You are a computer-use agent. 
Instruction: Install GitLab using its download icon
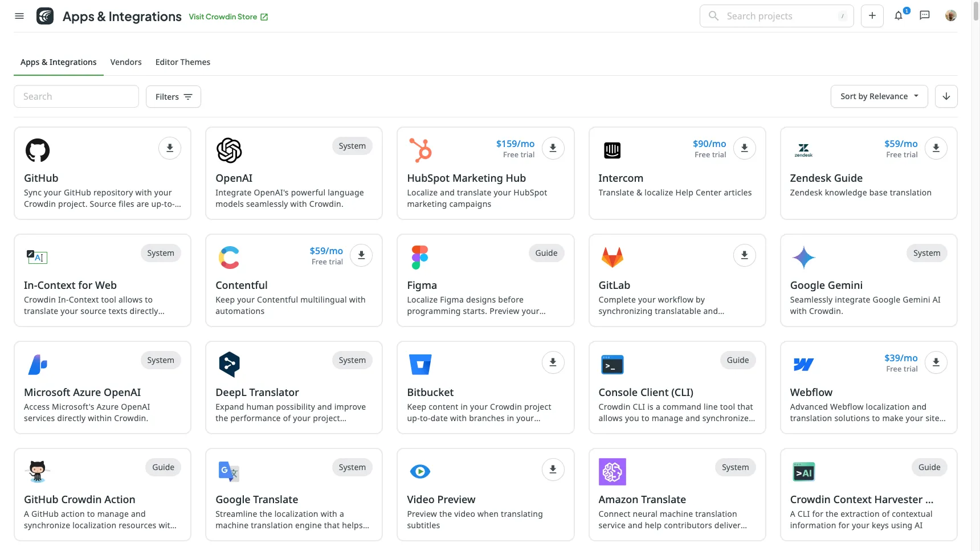(x=744, y=255)
